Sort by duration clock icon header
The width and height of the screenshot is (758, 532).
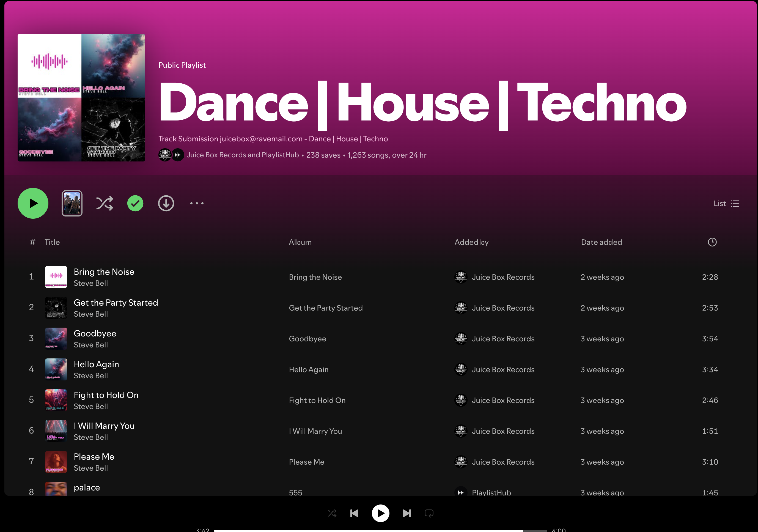click(712, 242)
